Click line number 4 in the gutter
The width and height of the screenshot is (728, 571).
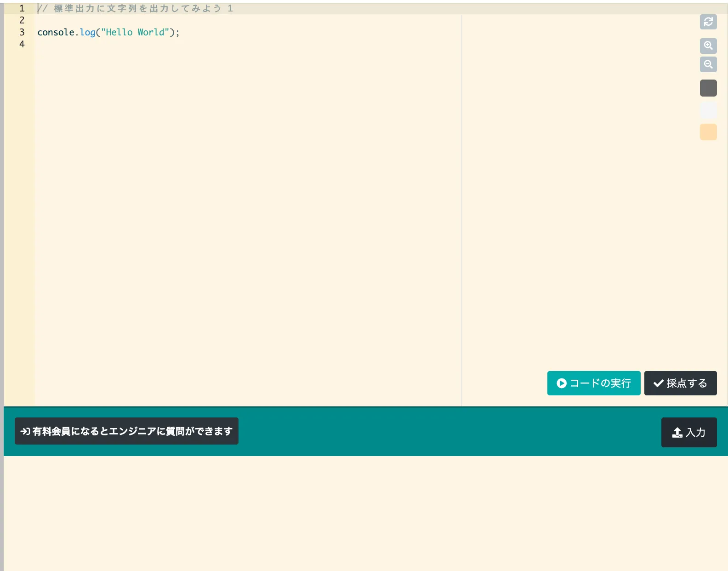click(22, 44)
